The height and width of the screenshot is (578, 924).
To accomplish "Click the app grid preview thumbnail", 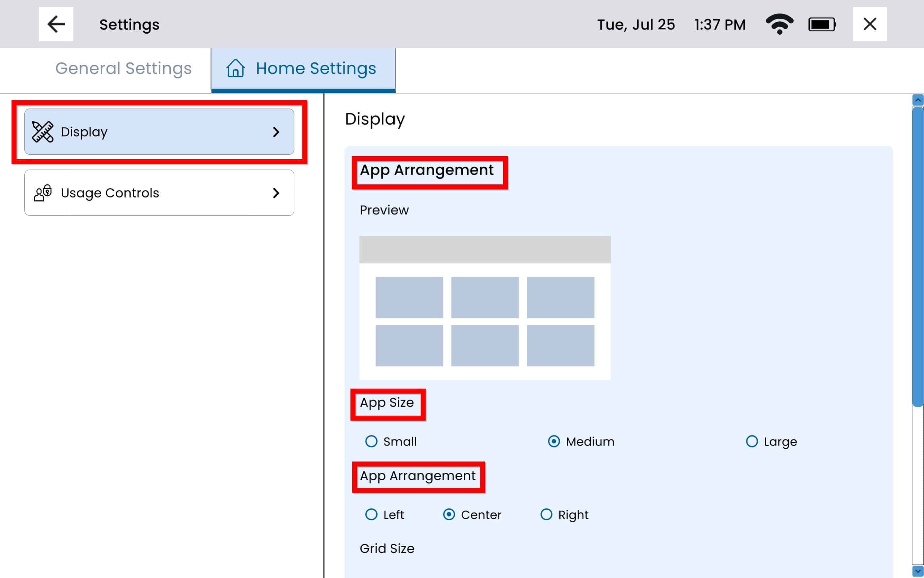I will [x=484, y=308].
